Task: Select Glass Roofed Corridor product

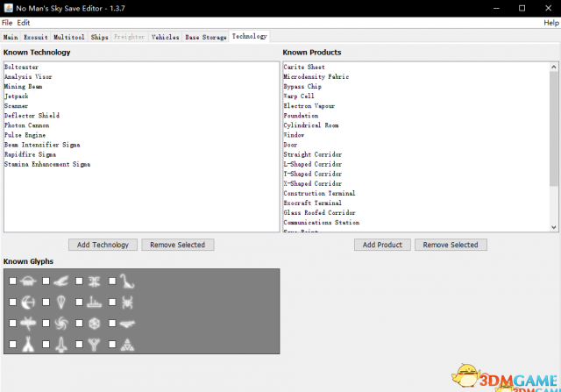Action: coord(416,212)
